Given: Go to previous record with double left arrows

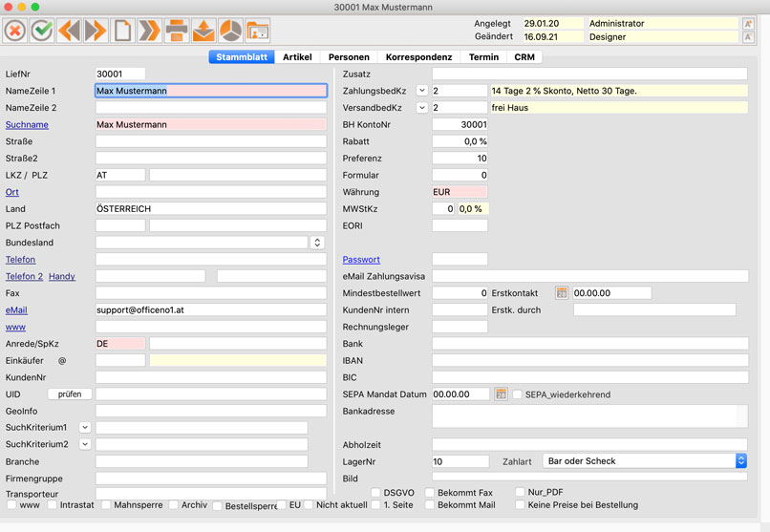Looking at the screenshot, I should pyautogui.click(x=69, y=31).
